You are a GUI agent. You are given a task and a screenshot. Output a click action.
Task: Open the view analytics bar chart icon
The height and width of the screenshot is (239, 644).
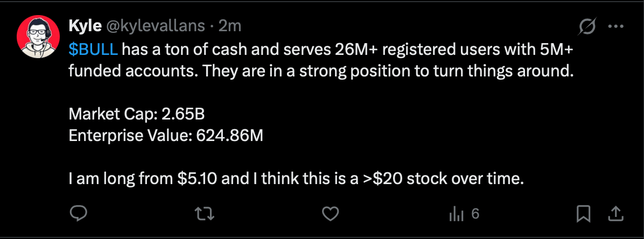click(x=456, y=214)
